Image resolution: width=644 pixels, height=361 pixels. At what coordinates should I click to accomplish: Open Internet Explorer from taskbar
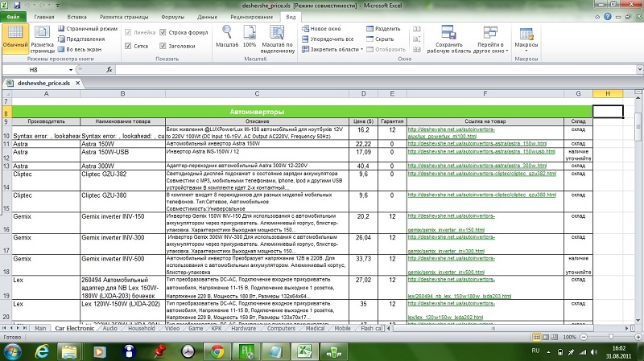click(x=42, y=351)
